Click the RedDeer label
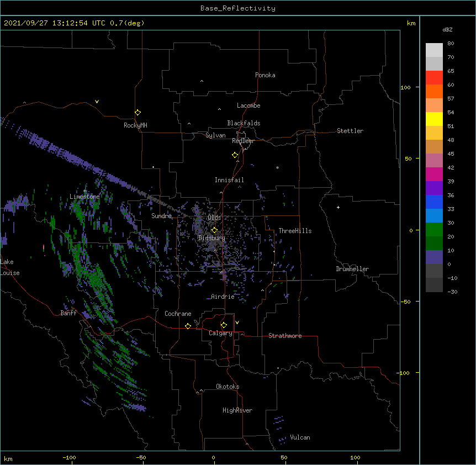 pos(243,141)
